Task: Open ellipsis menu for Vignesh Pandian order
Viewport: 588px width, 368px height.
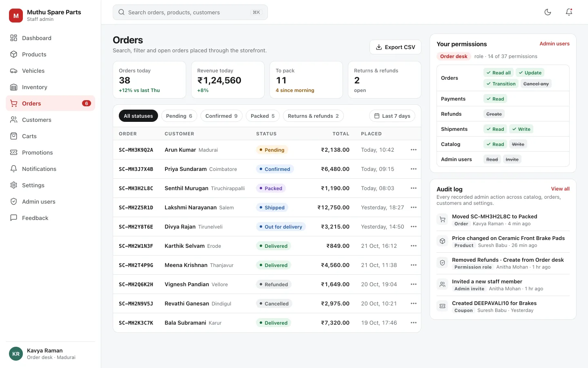Action: [414, 284]
